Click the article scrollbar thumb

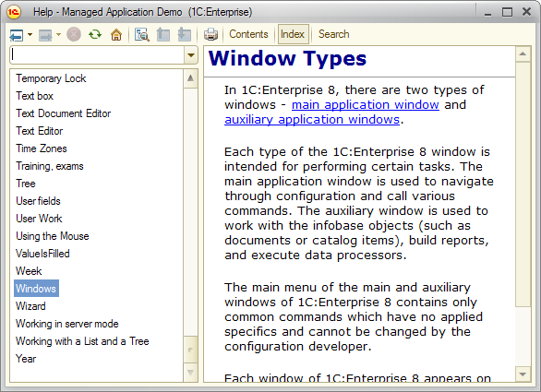pyautogui.click(x=523, y=184)
